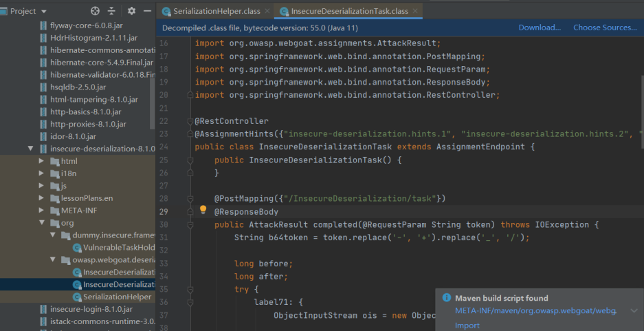The width and height of the screenshot is (644, 331).
Task: Select the InsecureDeserializationTask.class tab
Action: click(x=348, y=12)
